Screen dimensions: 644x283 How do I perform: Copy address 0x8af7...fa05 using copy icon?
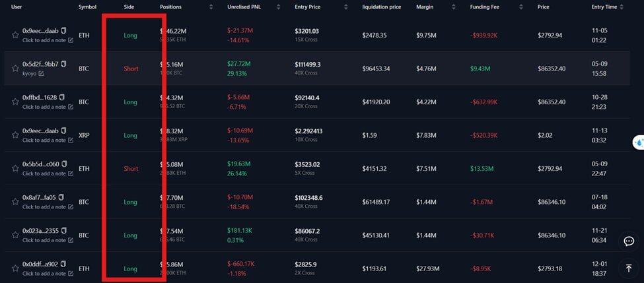pos(61,197)
